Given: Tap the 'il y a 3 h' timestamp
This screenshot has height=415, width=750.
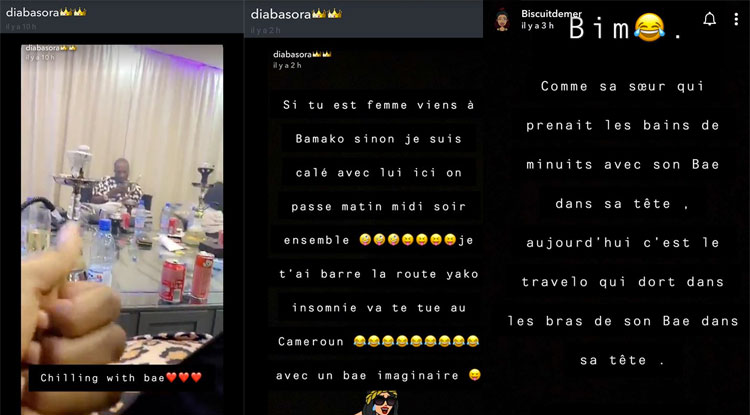Looking at the screenshot, I should coord(537,26).
